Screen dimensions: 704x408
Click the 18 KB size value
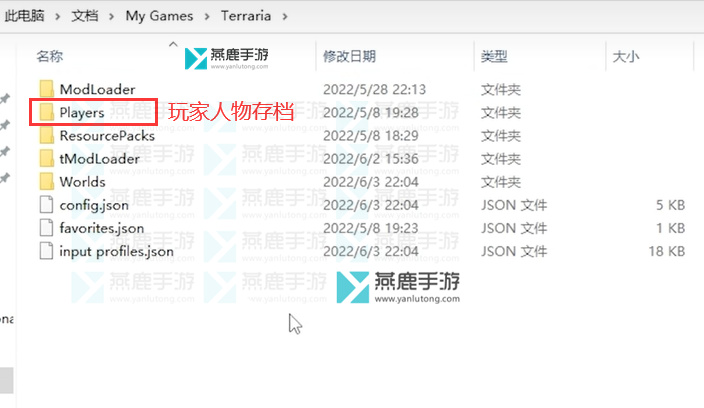click(667, 251)
